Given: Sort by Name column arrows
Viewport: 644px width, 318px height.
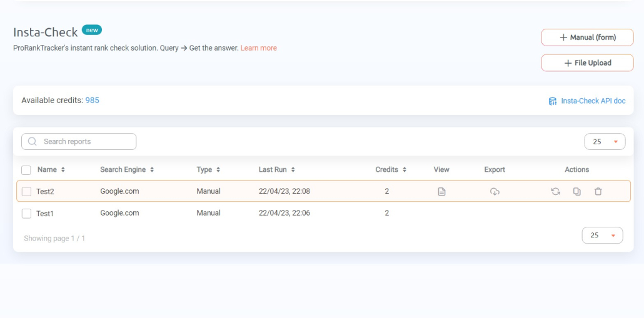Looking at the screenshot, I should [x=63, y=169].
